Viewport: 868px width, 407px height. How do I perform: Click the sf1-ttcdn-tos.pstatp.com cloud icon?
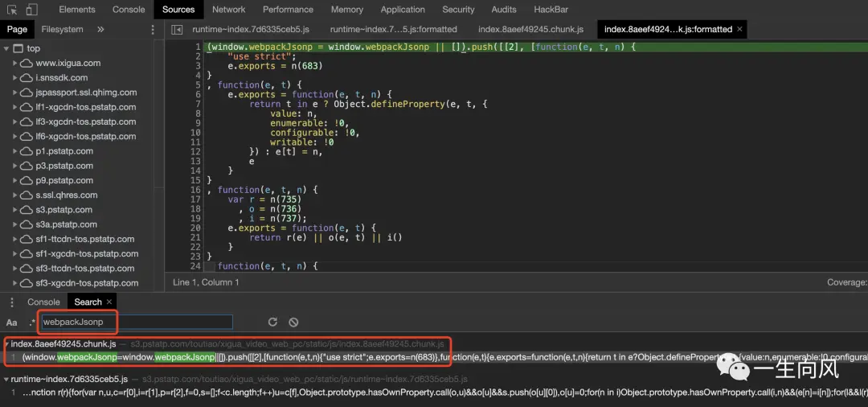tap(26, 239)
